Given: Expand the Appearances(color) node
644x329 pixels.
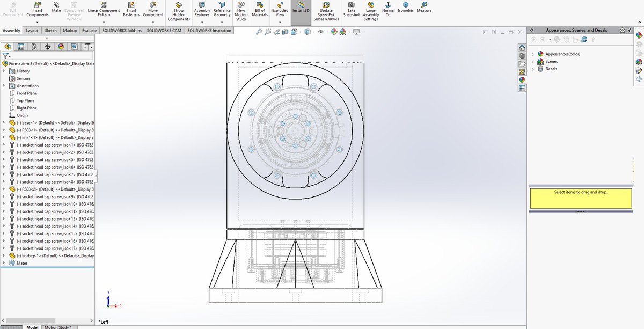Looking at the screenshot, I should [x=532, y=54].
